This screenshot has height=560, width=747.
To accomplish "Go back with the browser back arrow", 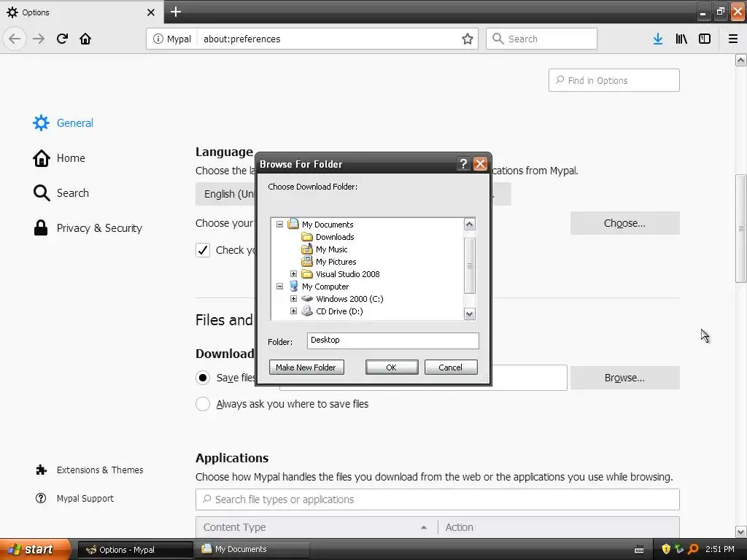I will click(15, 39).
